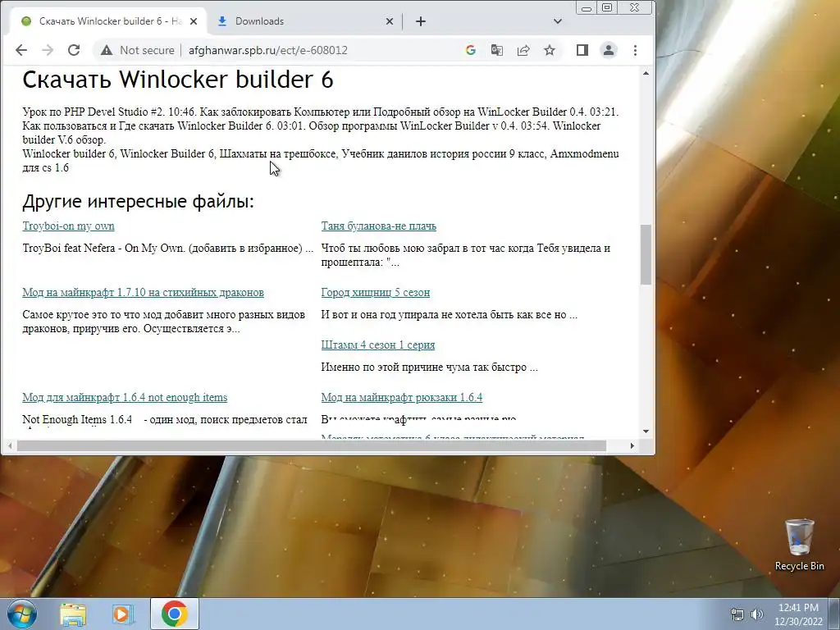Close the Downloads tab

point(390,21)
